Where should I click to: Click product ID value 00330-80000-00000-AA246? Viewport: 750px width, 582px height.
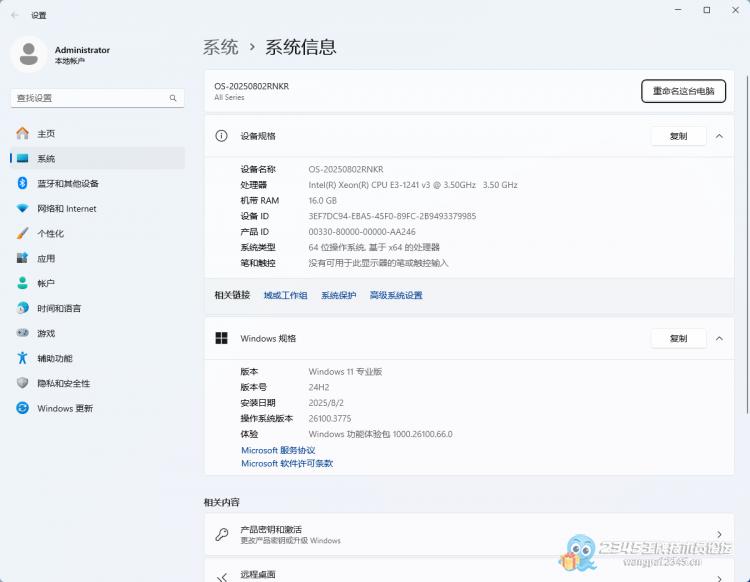click(x=362, y=232)
